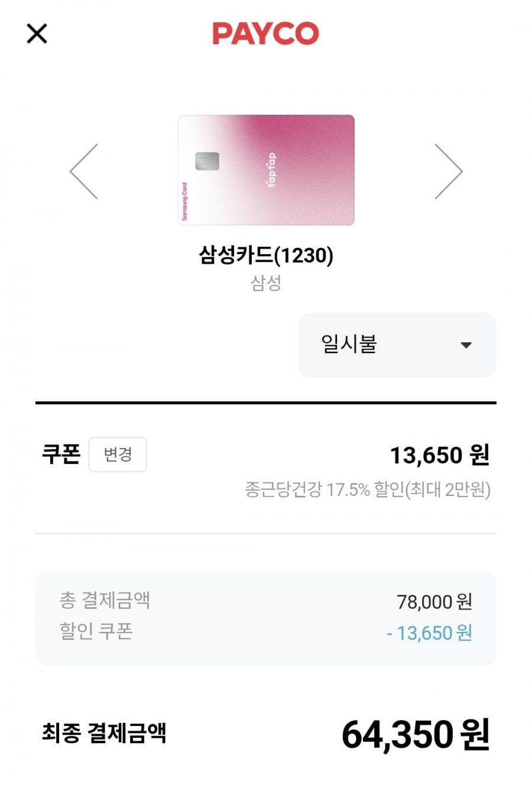Close the PAYCO payment screen with X
The image size is (532, 791).
point(37,34)
